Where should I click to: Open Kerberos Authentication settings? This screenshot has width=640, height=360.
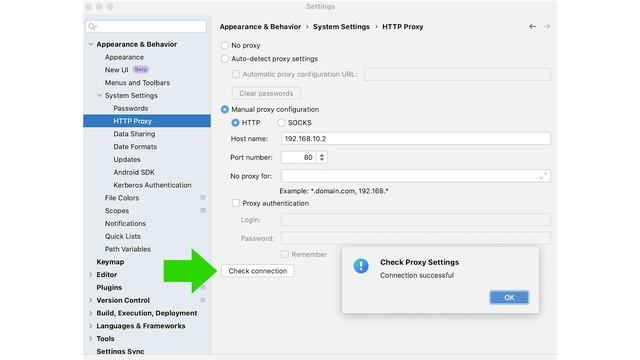click(x=152, y=185)
